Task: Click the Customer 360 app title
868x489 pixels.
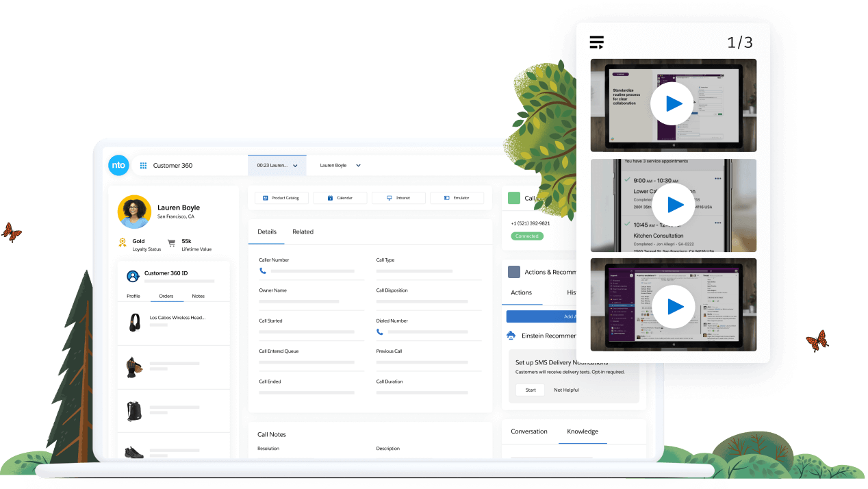Action: pyautogui.click(x=173, y=166)
